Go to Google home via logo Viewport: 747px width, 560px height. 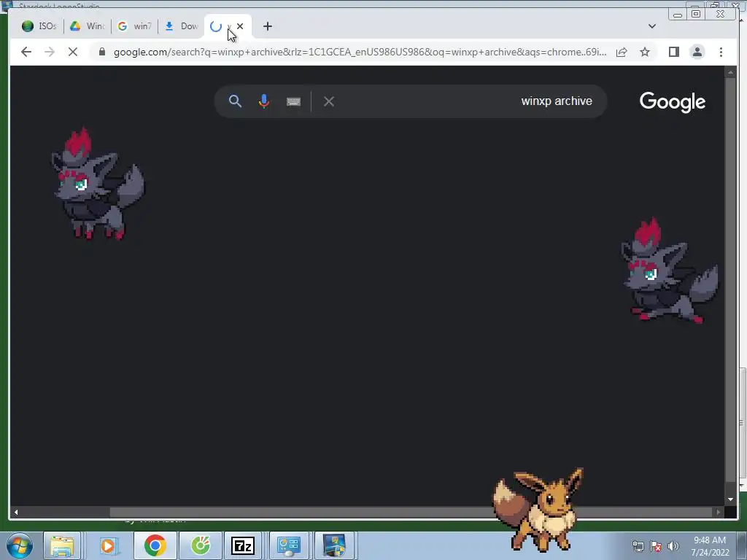pyautogui.click(x=672, y=102)
